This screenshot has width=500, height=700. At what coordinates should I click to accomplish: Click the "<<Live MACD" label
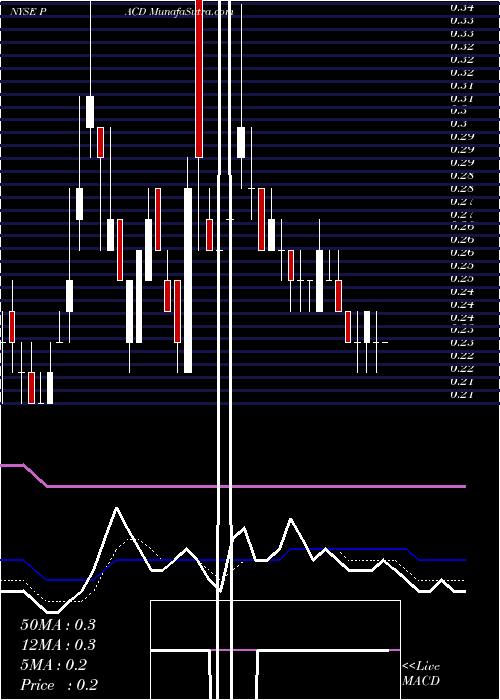(x=421, y=673)
